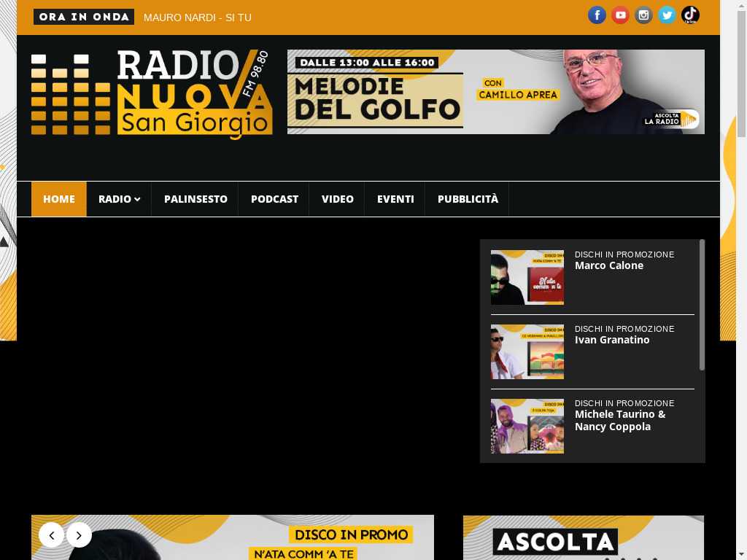This screenshot has width=747, height=560.
Task: Open the Marco Calone thumbnail
Action: coord(527,278)
